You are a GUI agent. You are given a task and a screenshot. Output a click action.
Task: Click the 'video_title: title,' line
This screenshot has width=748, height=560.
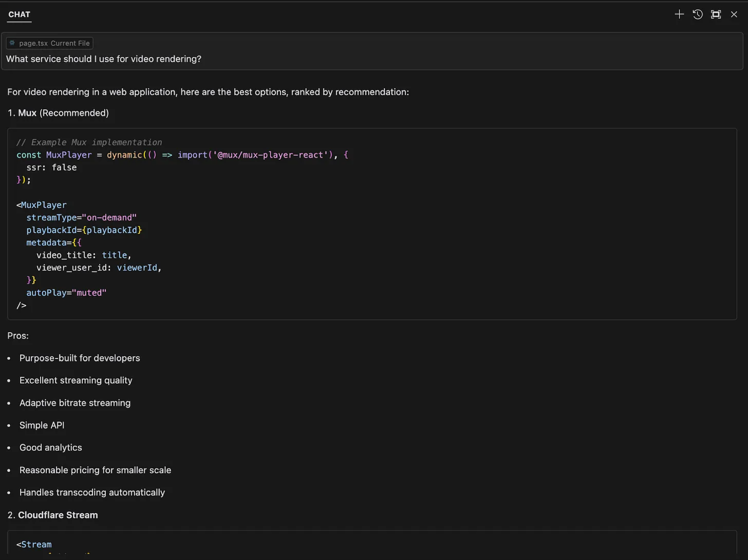(84, 255)
